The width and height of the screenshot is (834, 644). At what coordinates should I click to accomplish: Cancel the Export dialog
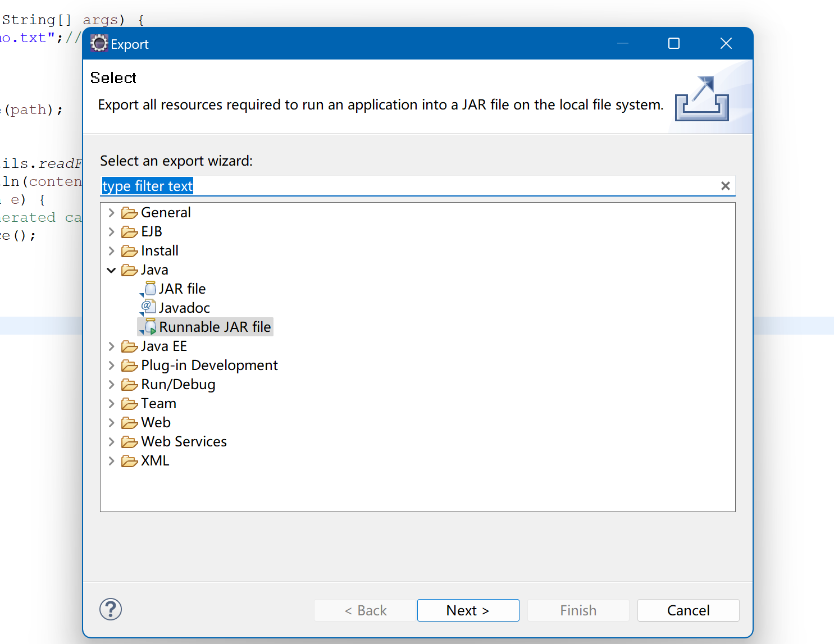pyautogui.click(x=688, y=610)
